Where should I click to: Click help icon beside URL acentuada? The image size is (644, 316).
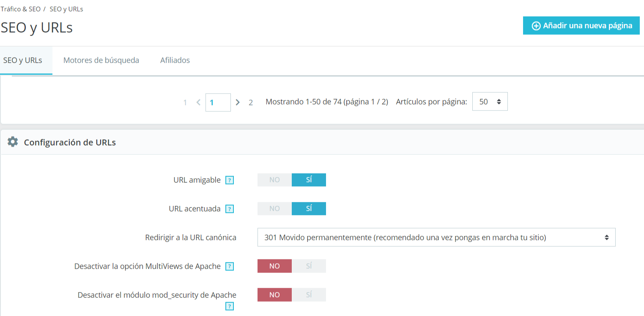point(230,209)
